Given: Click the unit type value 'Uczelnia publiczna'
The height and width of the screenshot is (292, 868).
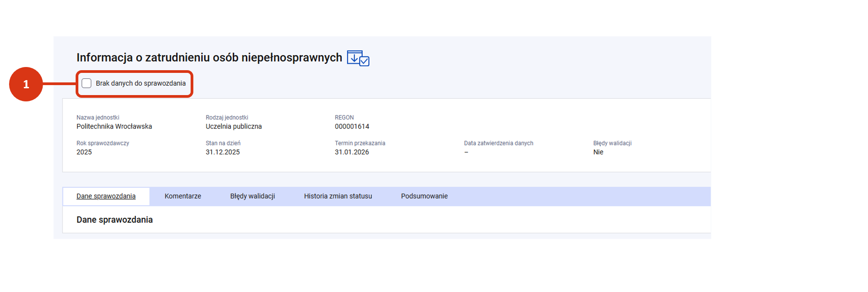Looking at the screenshot, I should (x=234, y=126).
